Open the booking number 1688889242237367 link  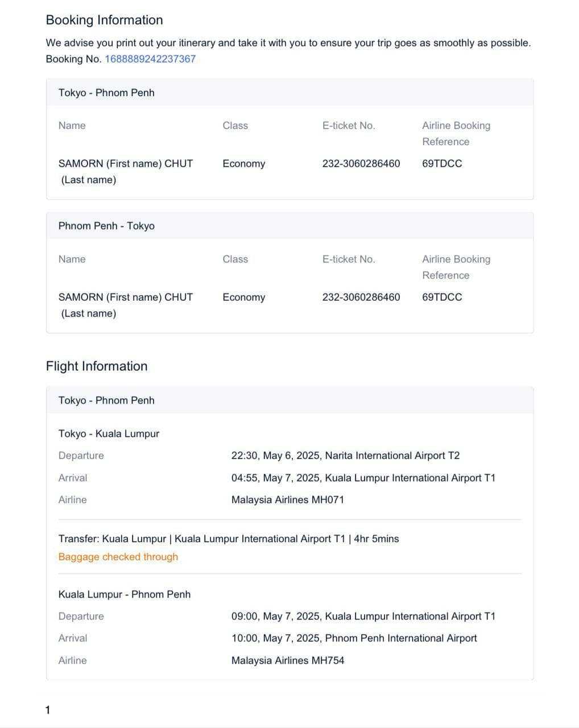[x=150, y=59]
